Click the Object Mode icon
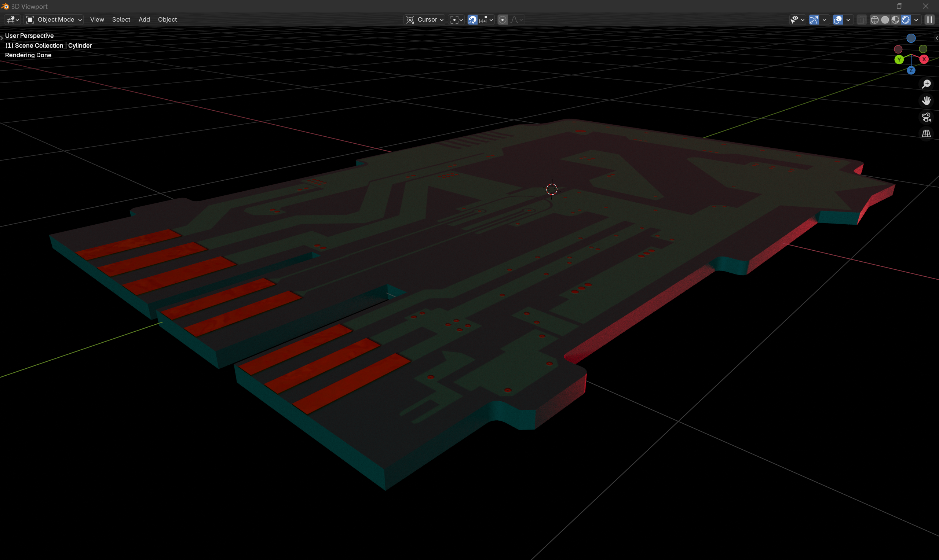 pyautogui.click(x=30, y=20)
